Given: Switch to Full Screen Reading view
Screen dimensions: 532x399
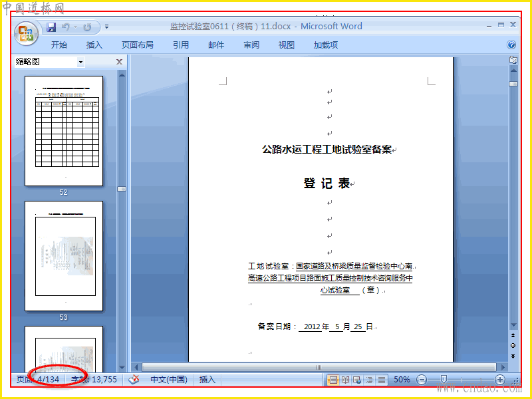Looking at the screenshot, I should (345, 380).
